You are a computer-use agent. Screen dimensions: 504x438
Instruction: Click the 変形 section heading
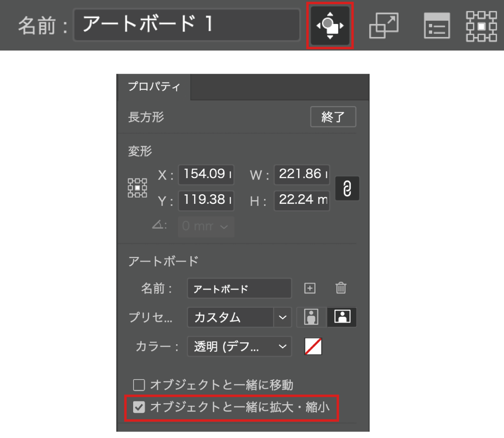[x=140, y=151]
